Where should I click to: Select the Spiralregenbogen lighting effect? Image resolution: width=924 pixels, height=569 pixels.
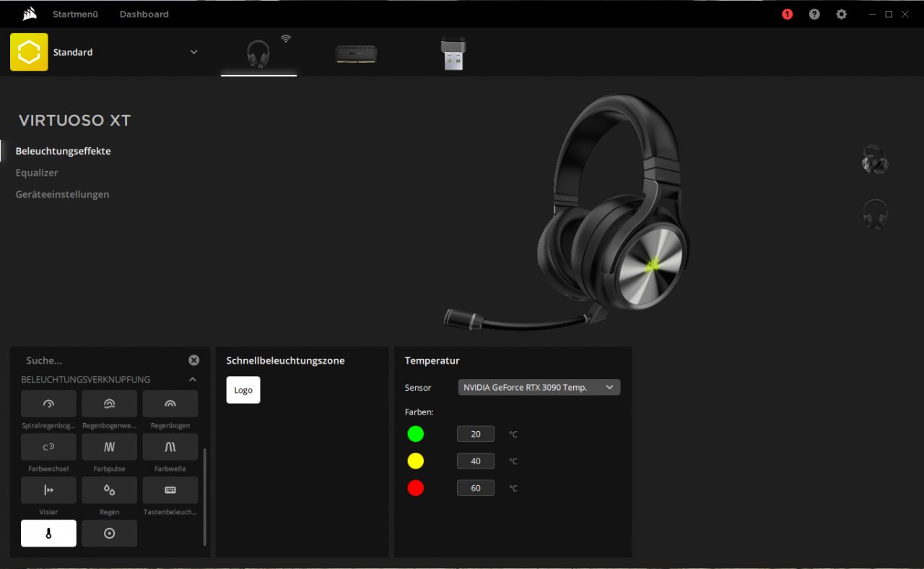pyautogui.click(x=48, y=404)
